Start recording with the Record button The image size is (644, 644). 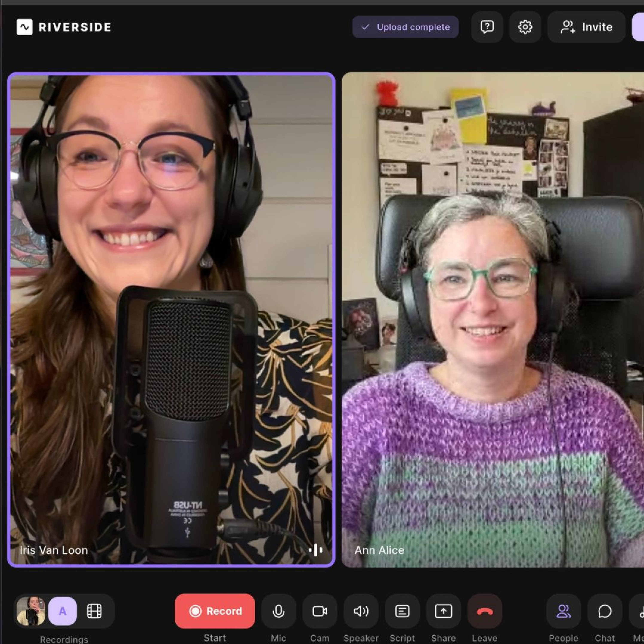click(x=215, y=611)
